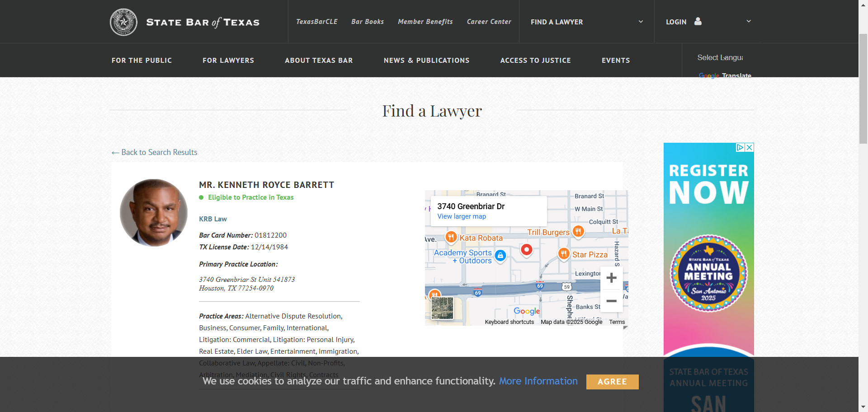Click the bar card number 01812200

coord(271,235)
